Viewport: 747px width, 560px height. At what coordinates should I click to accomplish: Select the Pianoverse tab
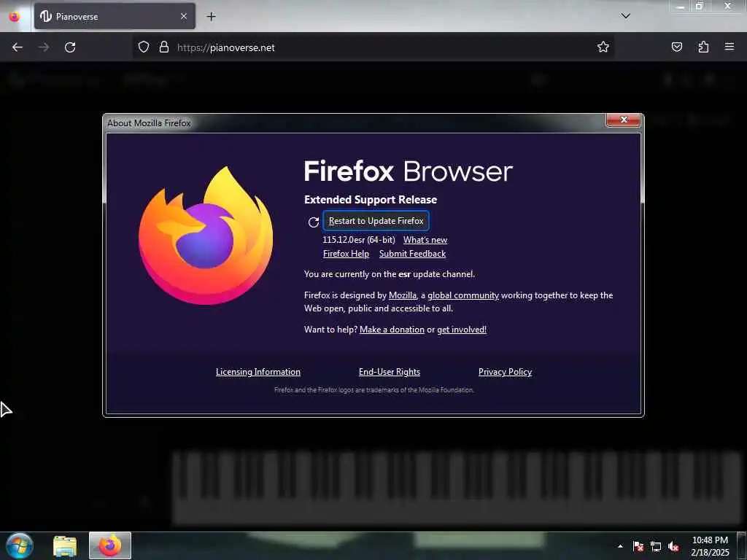pos(115,16)
